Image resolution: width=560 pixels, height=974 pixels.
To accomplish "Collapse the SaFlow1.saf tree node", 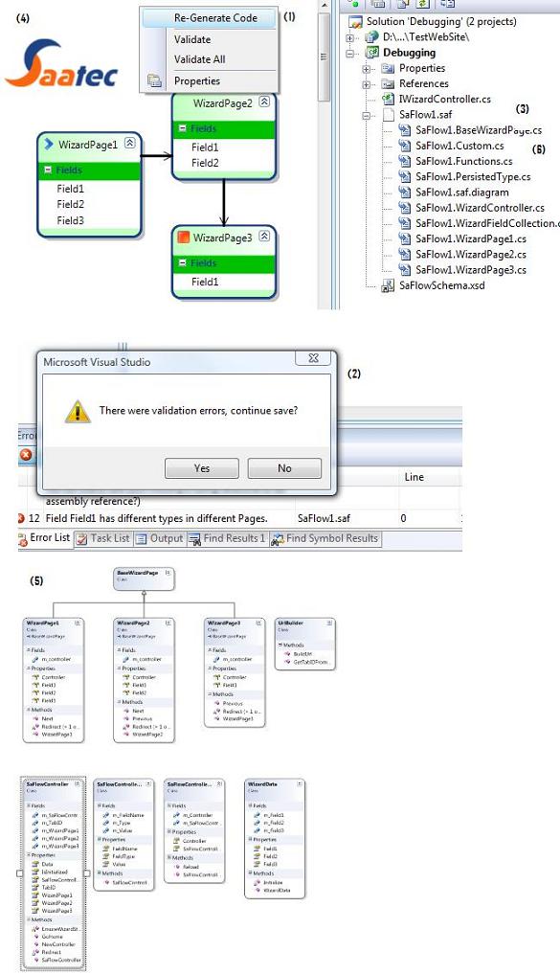I will pos(367,116).
